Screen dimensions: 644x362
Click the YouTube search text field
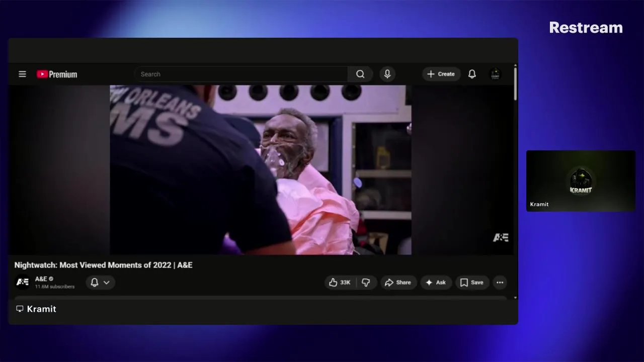click(241, 74)
